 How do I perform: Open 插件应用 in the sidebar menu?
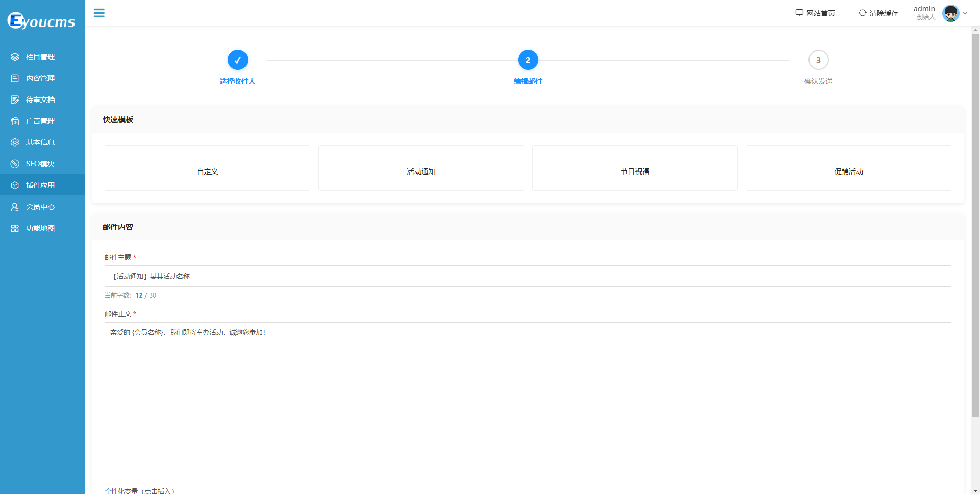click(40, 185)
